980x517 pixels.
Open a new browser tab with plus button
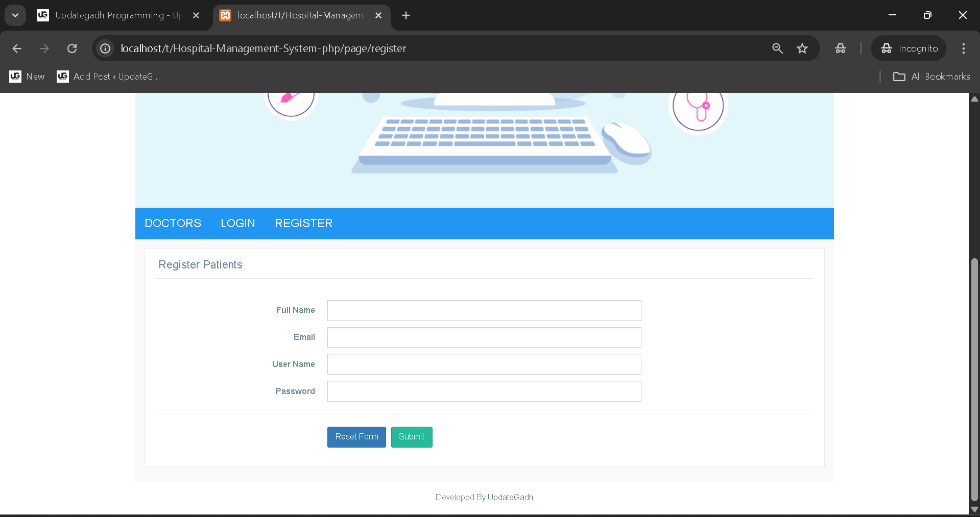(405, 15)
